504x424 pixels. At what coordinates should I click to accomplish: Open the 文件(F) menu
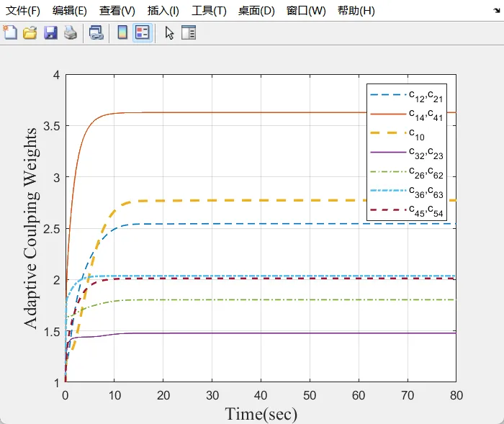click(23, 11)
